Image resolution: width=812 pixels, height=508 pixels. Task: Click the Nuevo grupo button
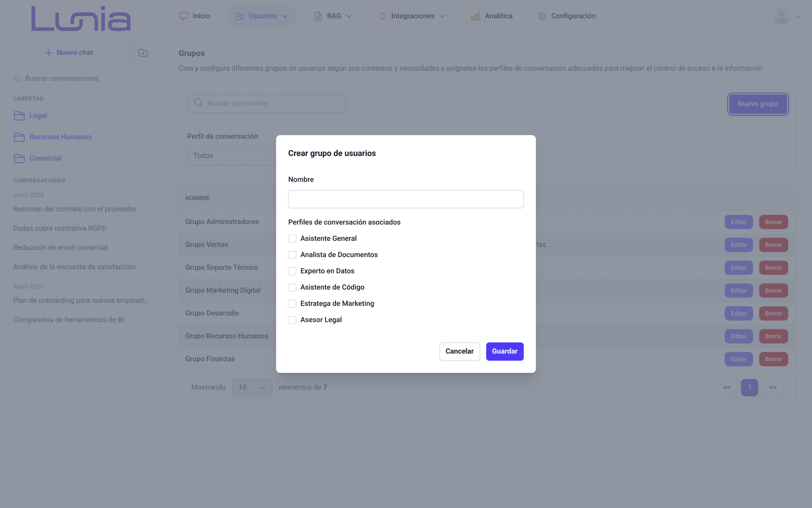pyautogui.click(x=758, y=104)
